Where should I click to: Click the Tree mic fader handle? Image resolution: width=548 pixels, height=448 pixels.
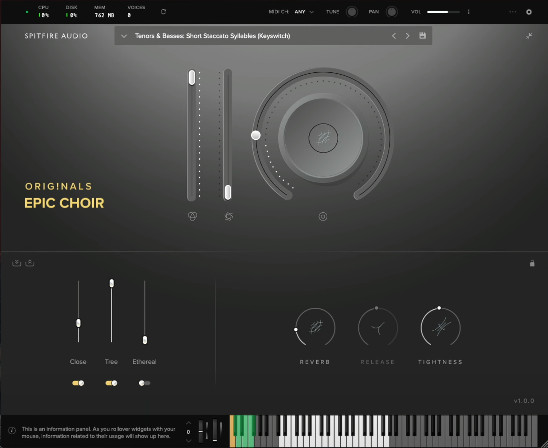(111, 283)
